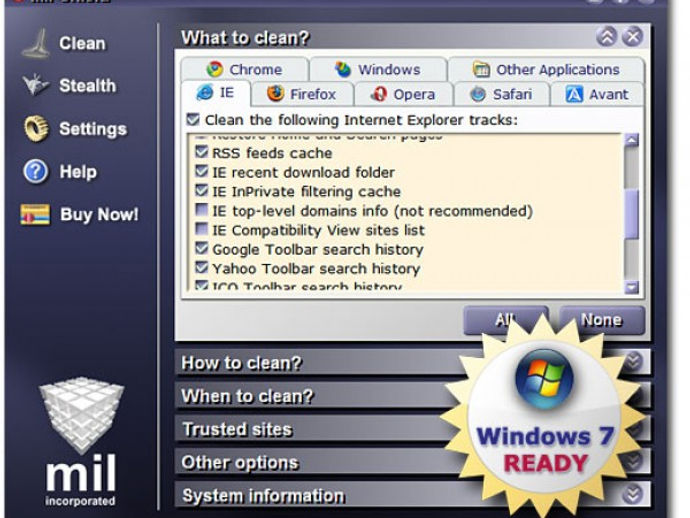Viewport: 690px width, 518px height.
Task: Click the Stealth plane icon
Action: coord(36,84)
